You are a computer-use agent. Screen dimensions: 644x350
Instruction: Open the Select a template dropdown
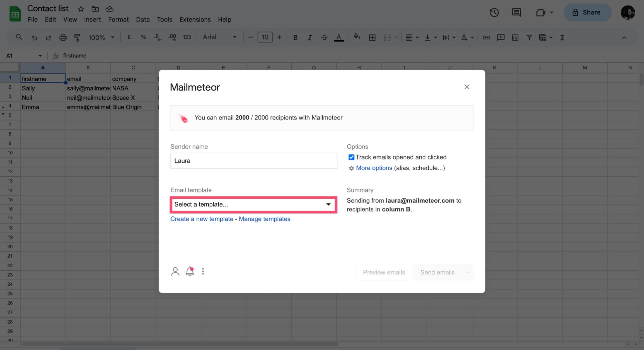coord(253,204)
